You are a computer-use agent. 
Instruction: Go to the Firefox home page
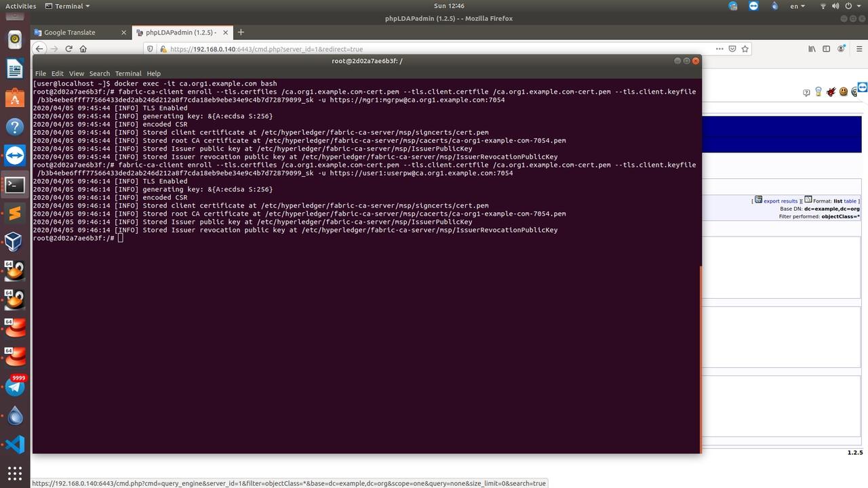tap(83, 49)
